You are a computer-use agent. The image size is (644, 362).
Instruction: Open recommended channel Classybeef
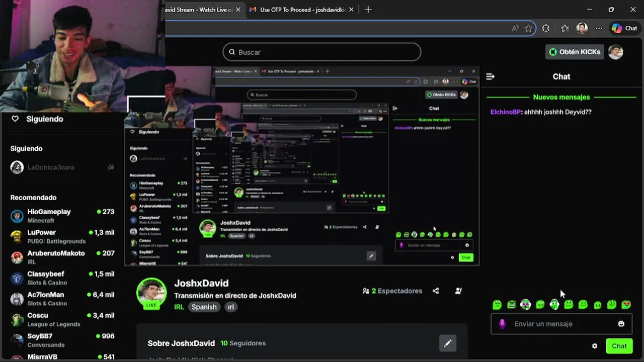[x=62, y=278]
